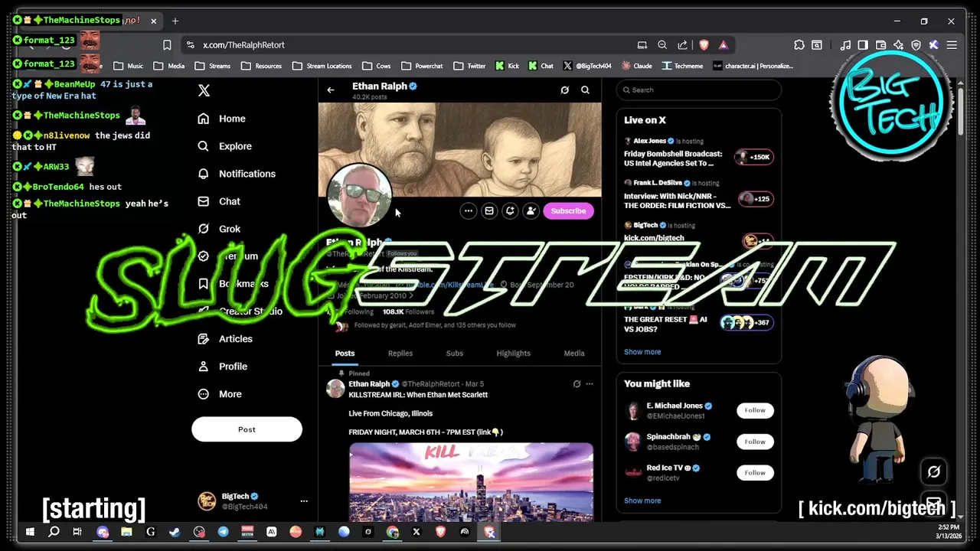The image size is (980, 551).
Task: Open BigTech account menu dots
Action: click(304, 501)
